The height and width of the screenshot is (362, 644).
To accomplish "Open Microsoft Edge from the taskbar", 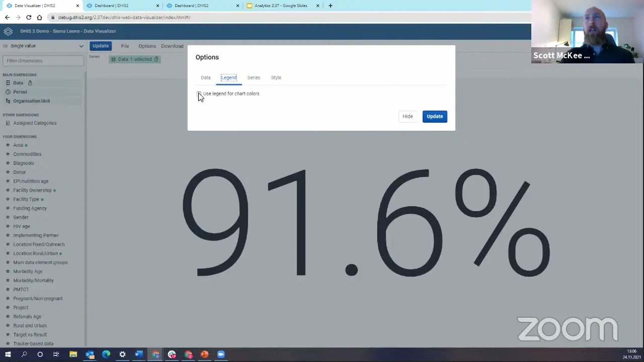I will pyautogui.click(x=106, y=354).
